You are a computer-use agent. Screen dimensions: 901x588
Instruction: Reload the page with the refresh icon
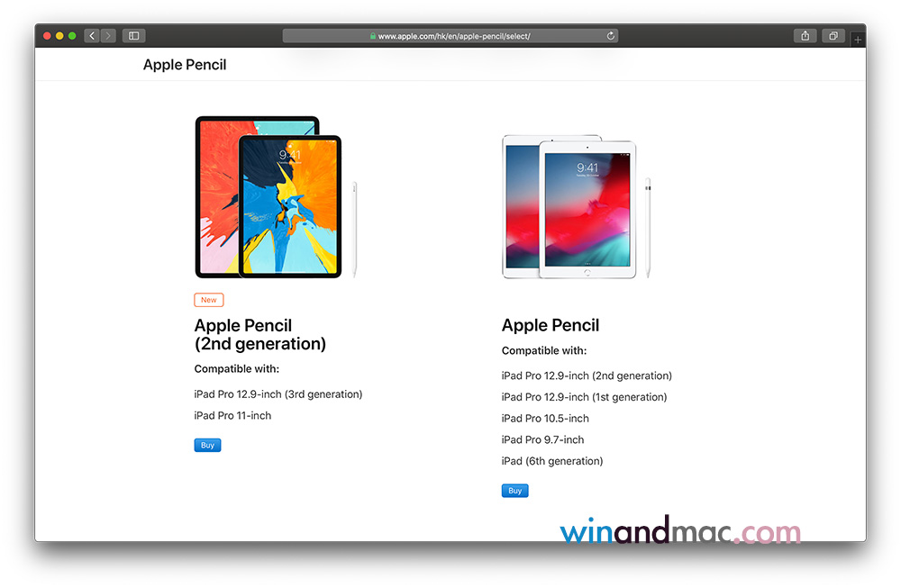click(x=610, y=36)
